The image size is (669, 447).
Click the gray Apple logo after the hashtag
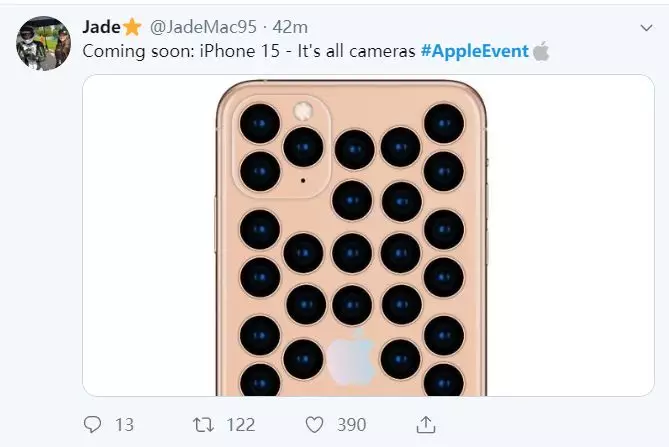pyautogui.click(x=541, y=51)
